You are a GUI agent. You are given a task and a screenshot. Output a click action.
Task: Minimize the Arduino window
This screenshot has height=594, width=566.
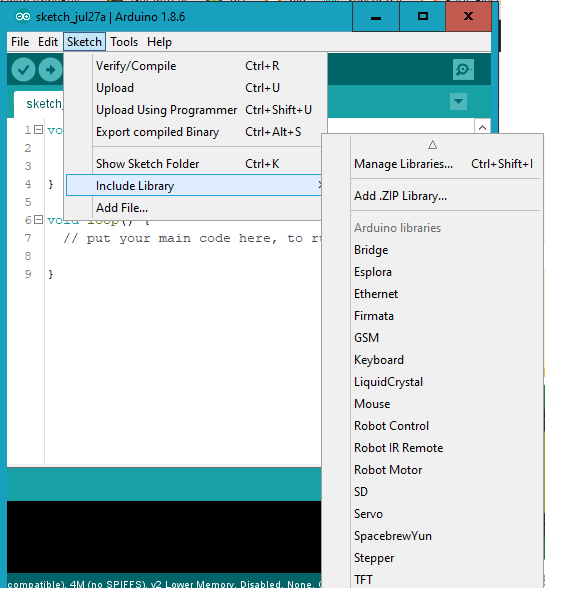[x=375, y=17]
